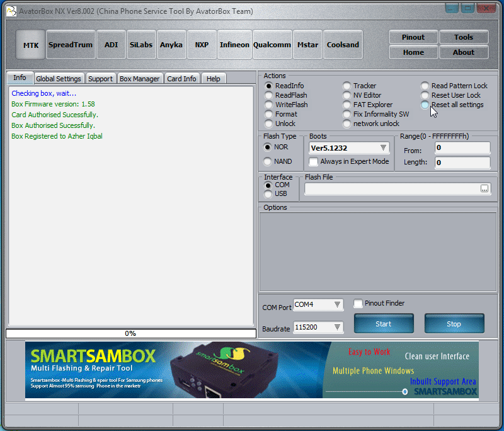Select NOR flash type
The image size is (504, 431).
276,147
